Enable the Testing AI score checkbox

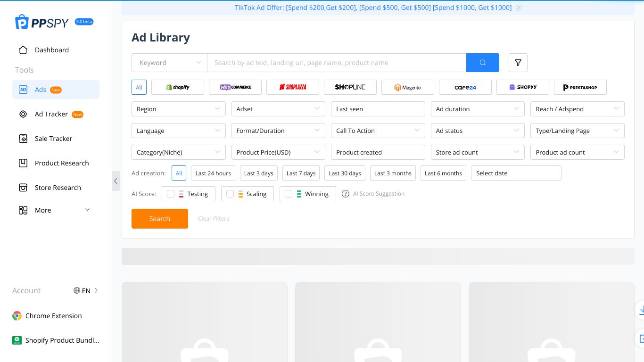click(171, 194)
